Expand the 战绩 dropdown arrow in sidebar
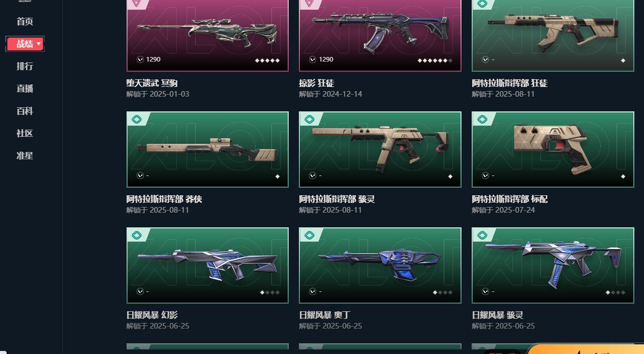The width and height of the screenshot is (644, 354). coord(39,44)
